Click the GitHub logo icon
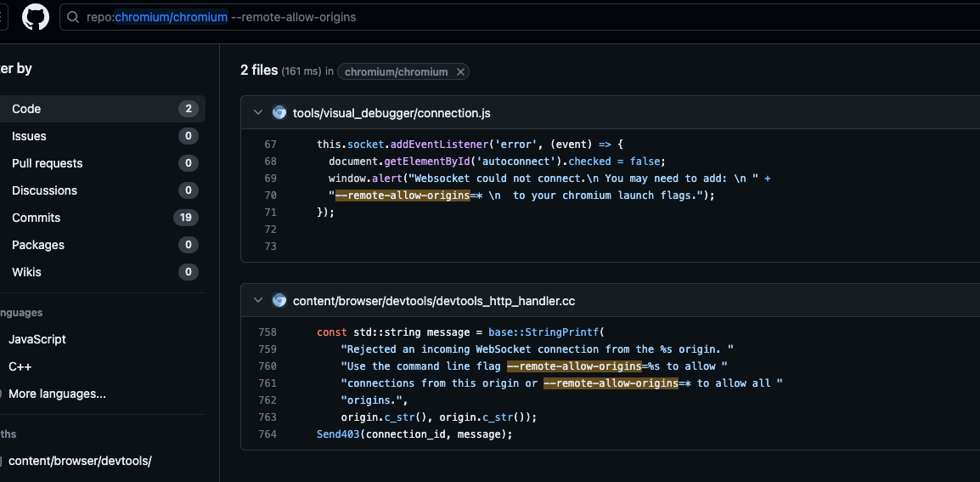 pyautogui.click(x=36, y=17)
